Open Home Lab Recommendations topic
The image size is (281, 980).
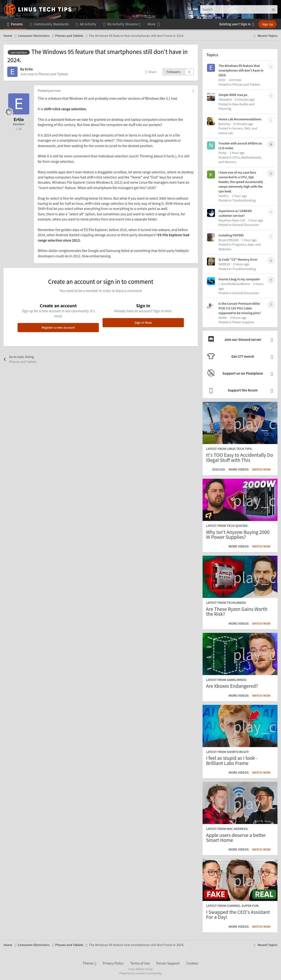click(x=240, y=119)
